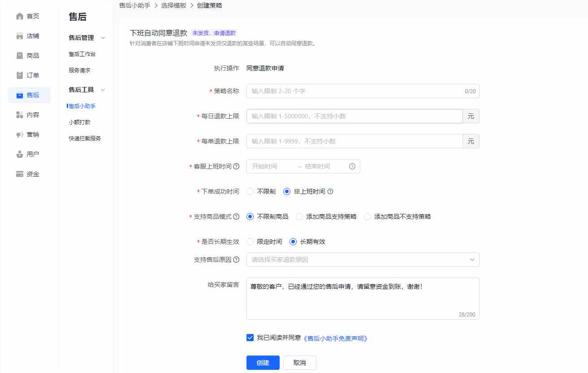588x373 pixels.
Task: Open 售后工作台 menu item
Action: [x=82, y=54]
